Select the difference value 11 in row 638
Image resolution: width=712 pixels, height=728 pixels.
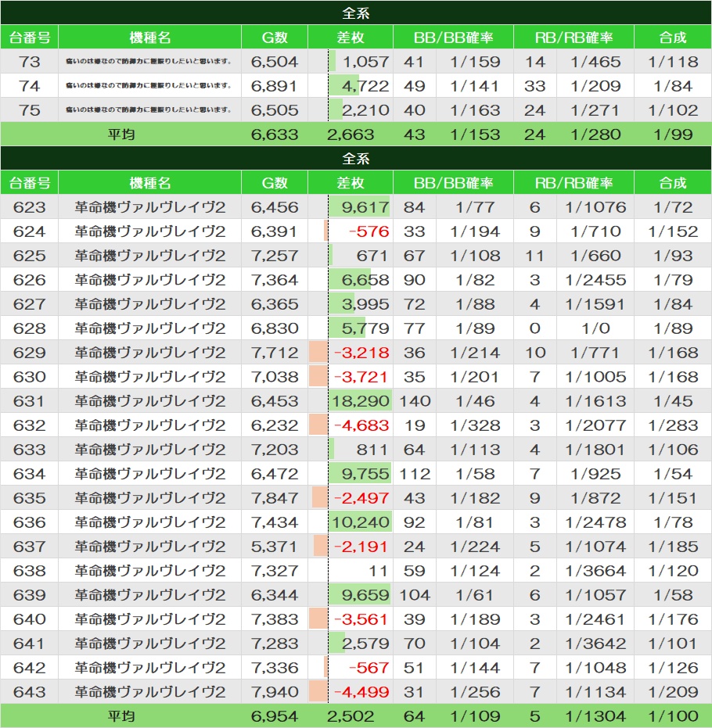point(378,571)
